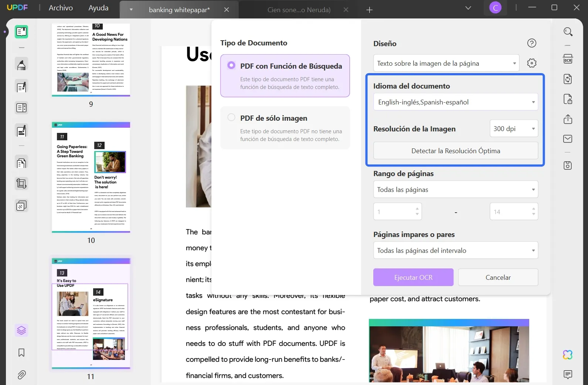Viewport: 588px width, 385px height.
Task: Toggle the Layers panel icon
Action: point(21,330)
